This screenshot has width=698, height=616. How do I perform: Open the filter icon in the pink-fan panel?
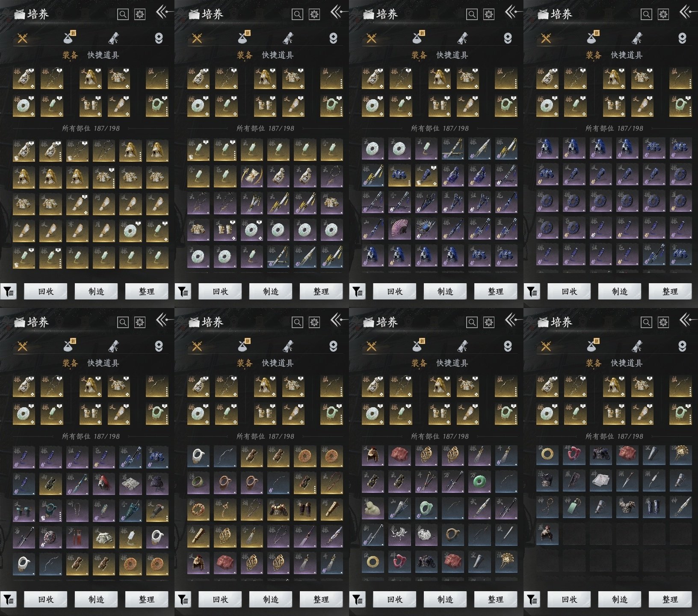click(357, 292)
